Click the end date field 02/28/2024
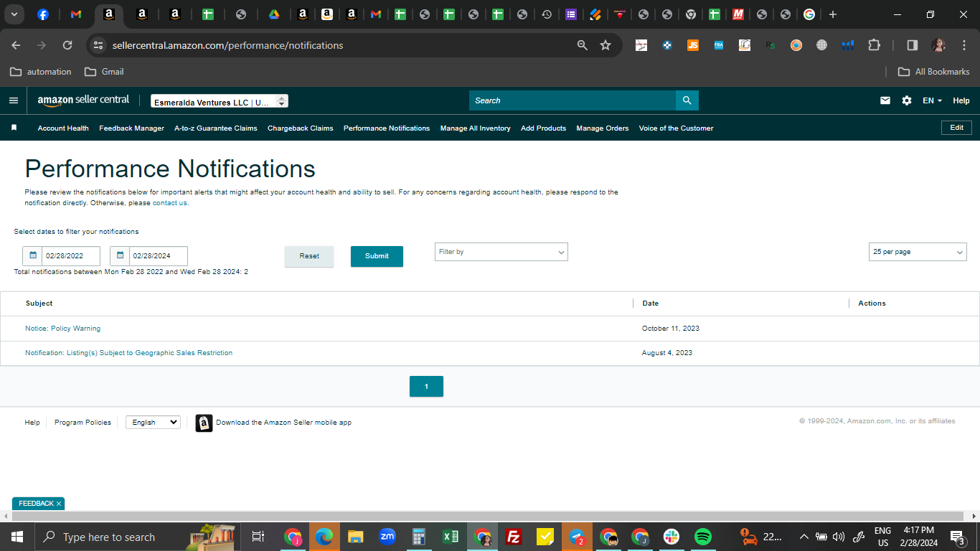This screenshot has height=551, width=980. [158, 256]
